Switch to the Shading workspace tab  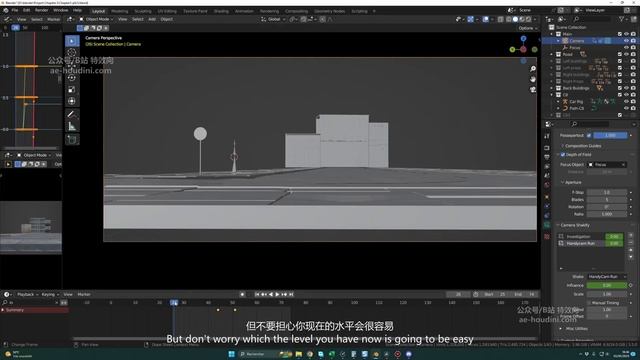(x=221, y=11)
